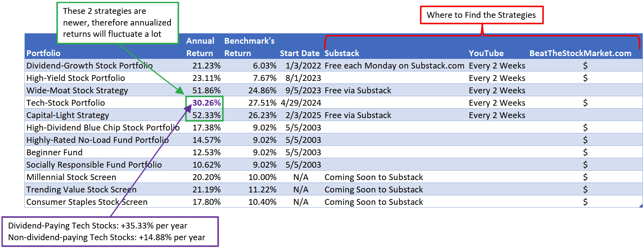Viewport: 644px width, 250px height.
Task: Click the 4/29/2024 start date cell
Action: pyautogui.click(x=301, y=103)
